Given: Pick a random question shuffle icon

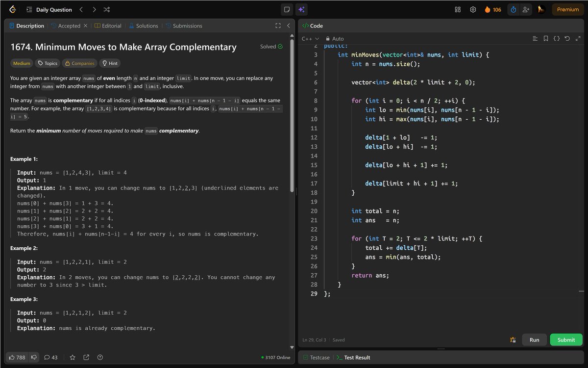Looking at the screenshot, I should point(107,9).
